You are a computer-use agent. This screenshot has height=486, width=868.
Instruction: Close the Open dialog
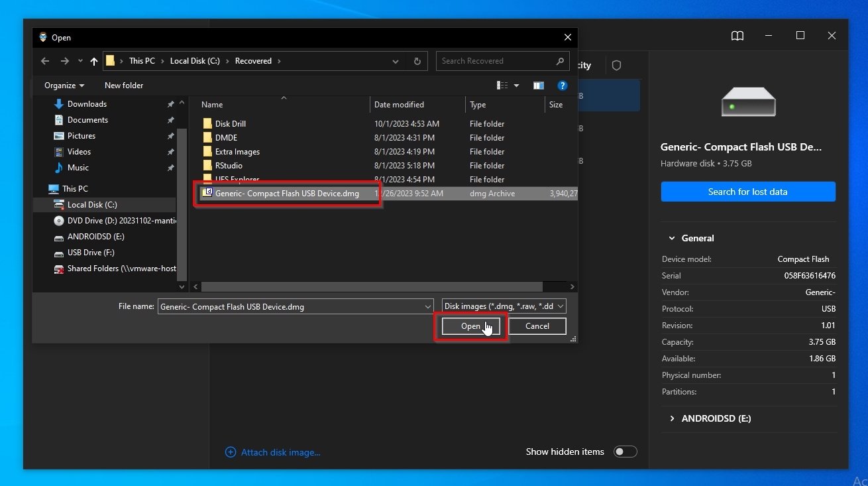(x=567, y=38)
